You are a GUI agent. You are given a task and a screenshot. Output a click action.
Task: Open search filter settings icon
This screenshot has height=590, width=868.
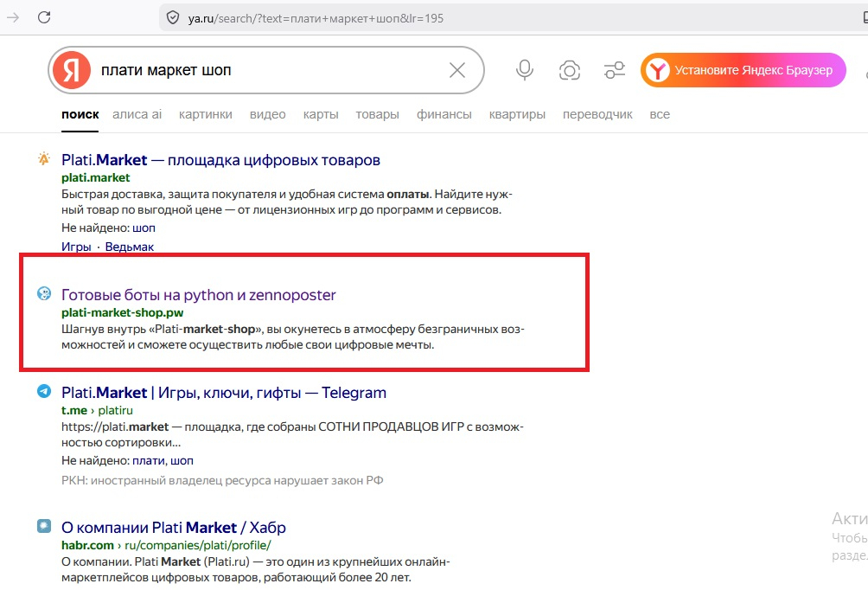click(x=615, y=70)
